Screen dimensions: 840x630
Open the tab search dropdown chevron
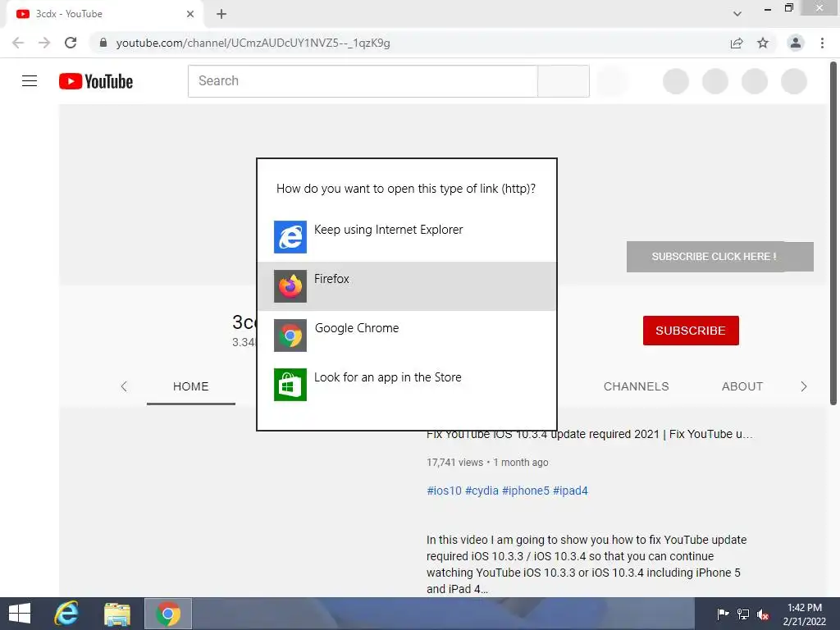pyautogui.click(x=737, y=14)
